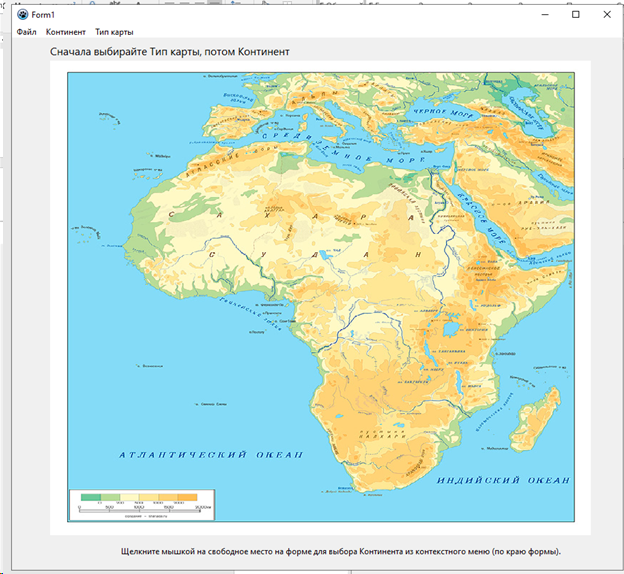Screen dimensions: 624x574
Task: Open the Континент menu
Action: (x=66, y=32)
